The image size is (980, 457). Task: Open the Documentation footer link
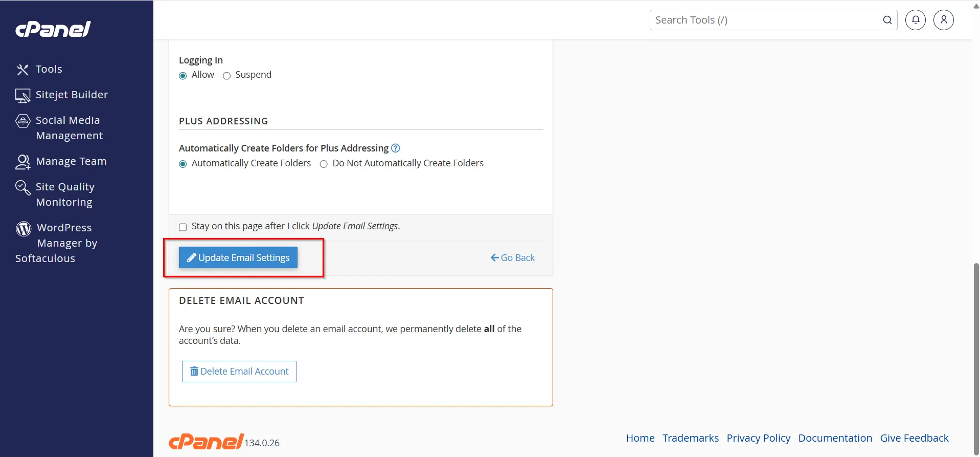[835, 438]
